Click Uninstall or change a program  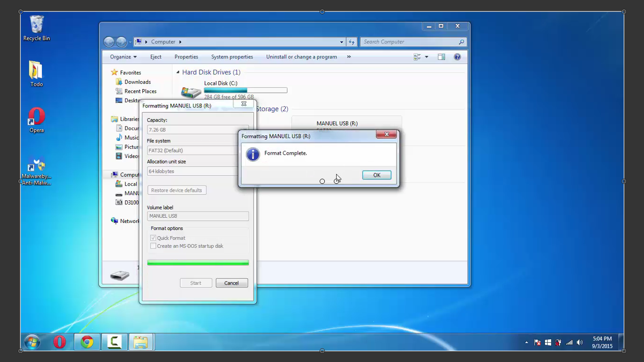tap(301, 57)
